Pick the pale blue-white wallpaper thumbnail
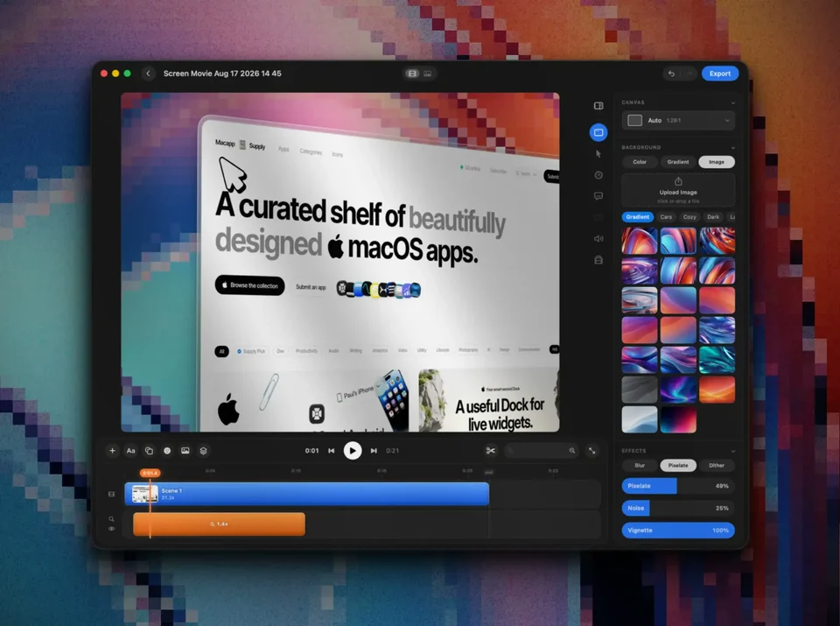The height and width of the screenshot is (626, 840). 639,419
